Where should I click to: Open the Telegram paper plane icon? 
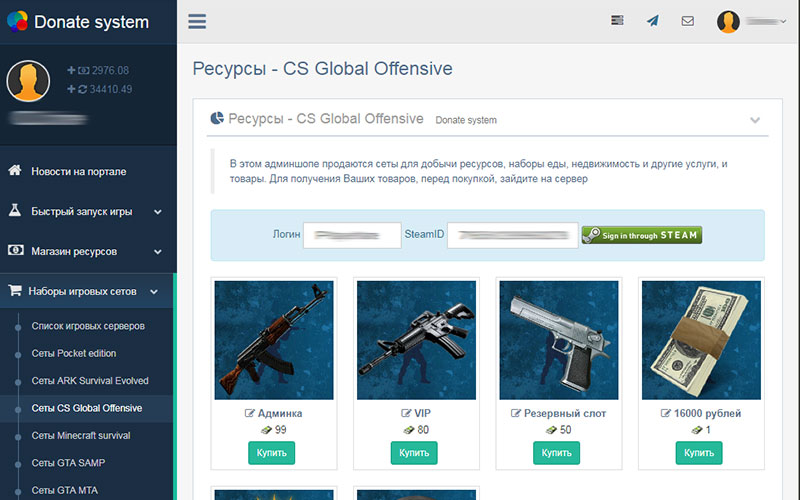[652, 21]
